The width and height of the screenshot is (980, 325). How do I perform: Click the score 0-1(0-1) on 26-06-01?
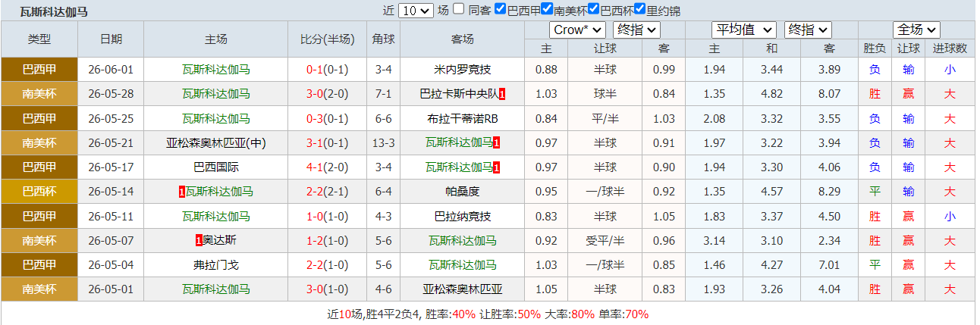(x=328, y=70)
